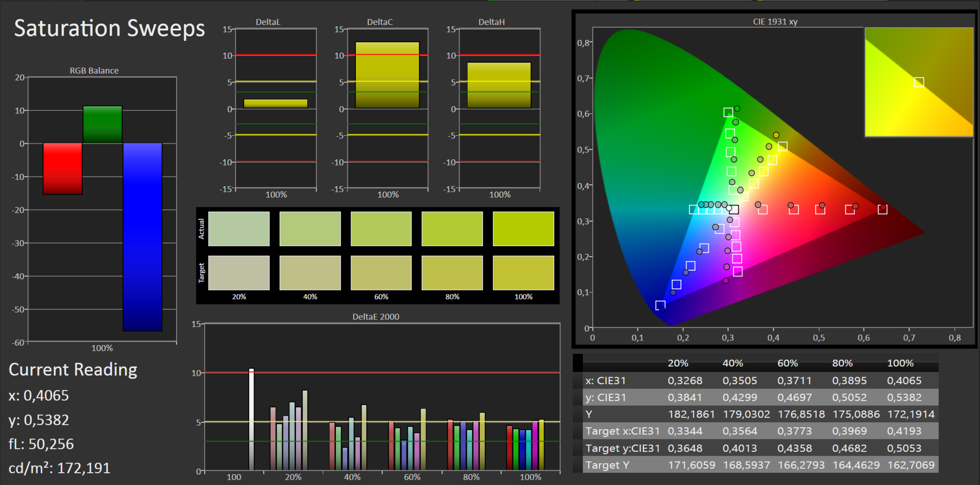Click the Y value "175,0886"
This screenshot has width=980, height=485.
coord(856,414)
